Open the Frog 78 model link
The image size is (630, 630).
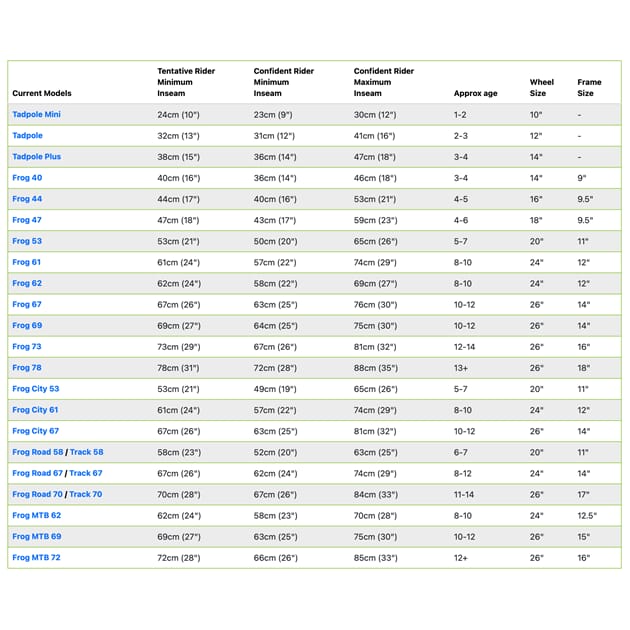(x=27, y=367)
